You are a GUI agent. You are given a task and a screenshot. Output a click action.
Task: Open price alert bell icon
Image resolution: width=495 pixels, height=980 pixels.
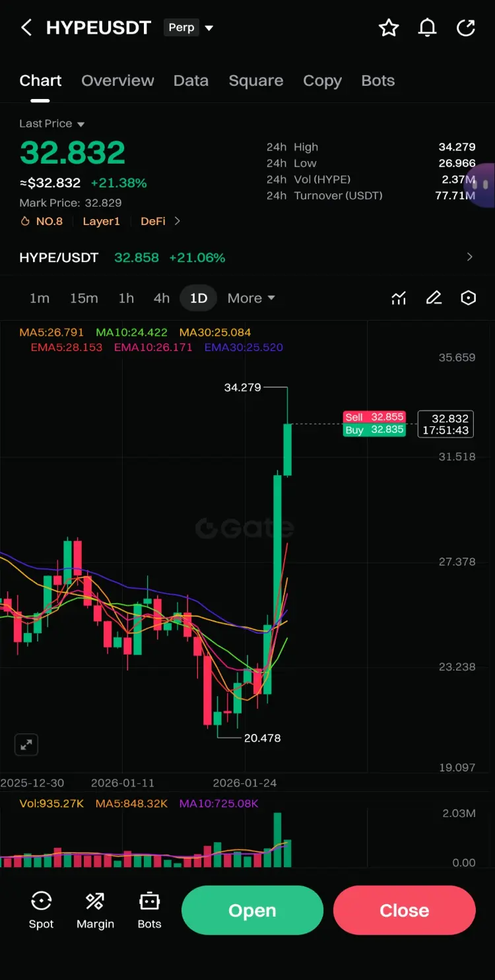(x=428, y=28)
